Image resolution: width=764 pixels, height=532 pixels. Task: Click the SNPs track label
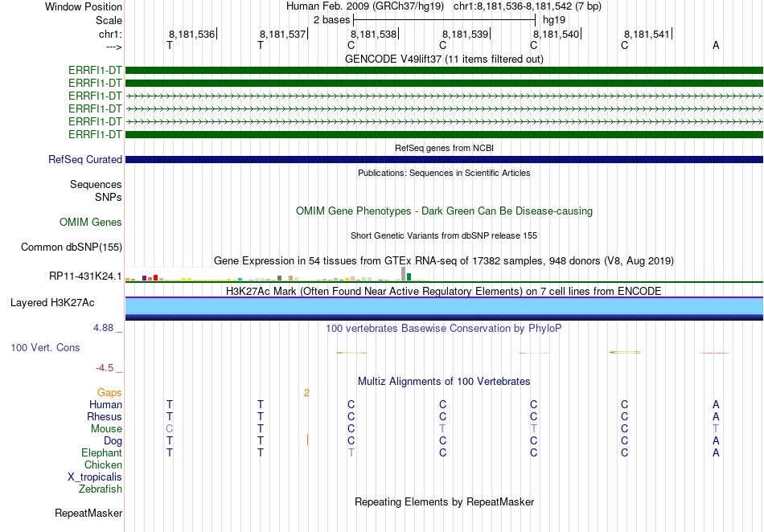click(109, 197)
